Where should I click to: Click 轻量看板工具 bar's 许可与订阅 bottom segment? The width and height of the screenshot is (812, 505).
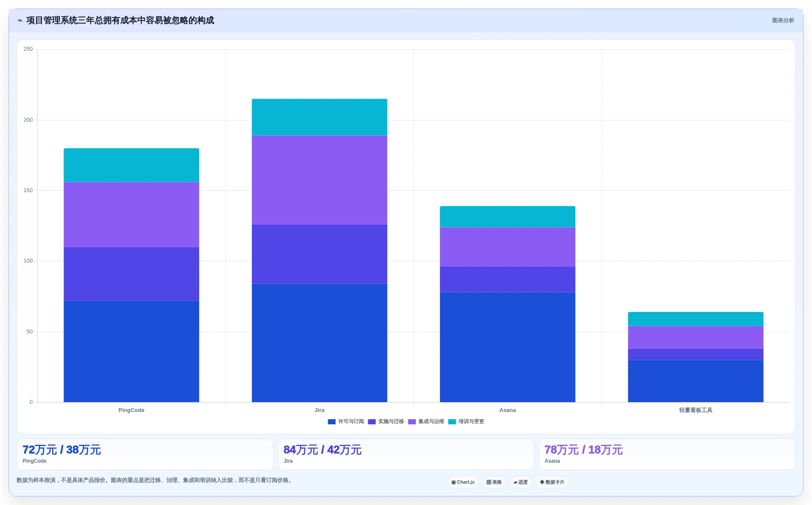pyautogui.click(x=696, y=381)
